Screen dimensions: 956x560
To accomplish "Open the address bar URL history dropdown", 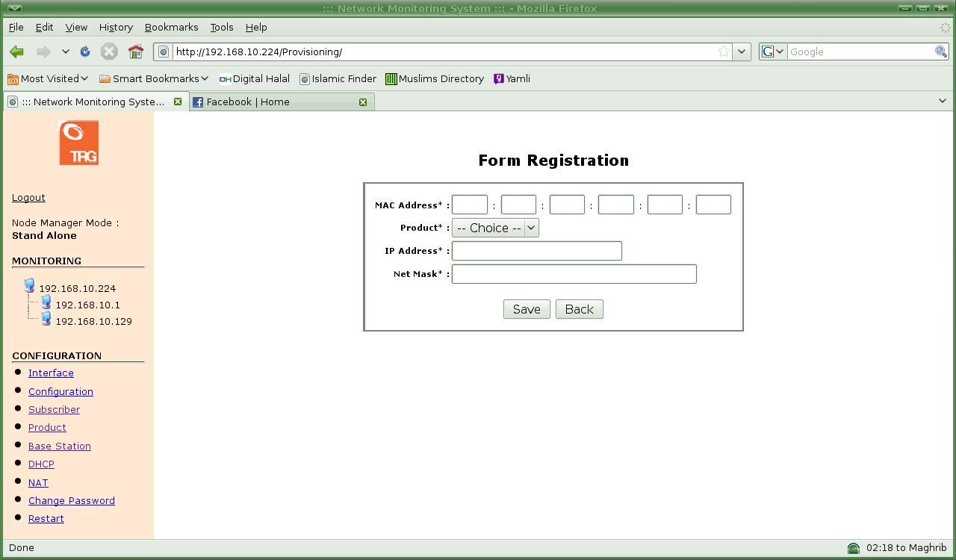I will point(742,52).
